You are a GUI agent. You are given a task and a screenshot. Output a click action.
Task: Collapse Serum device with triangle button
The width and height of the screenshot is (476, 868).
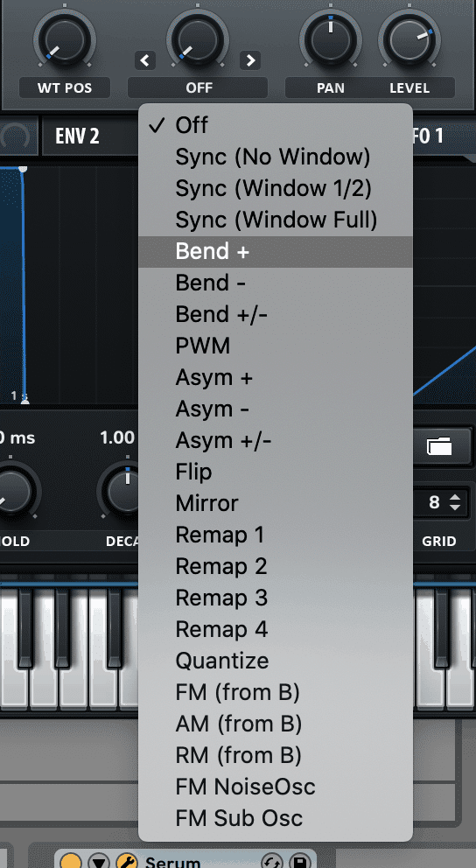tap(99, 861)
